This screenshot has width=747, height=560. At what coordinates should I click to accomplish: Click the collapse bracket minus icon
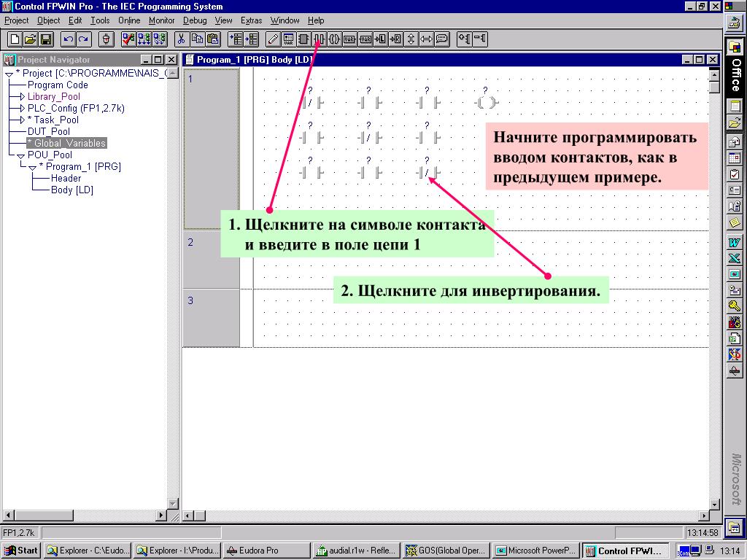click(479, 39)
